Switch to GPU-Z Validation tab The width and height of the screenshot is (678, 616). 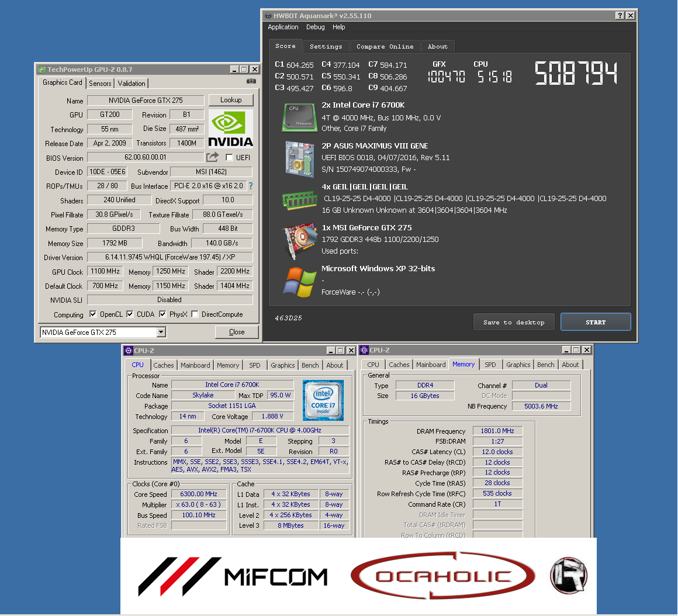coord(132,84)
